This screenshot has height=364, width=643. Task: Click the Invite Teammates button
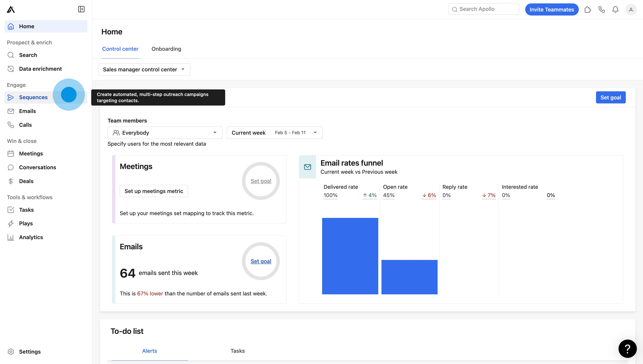coord(551,10)
